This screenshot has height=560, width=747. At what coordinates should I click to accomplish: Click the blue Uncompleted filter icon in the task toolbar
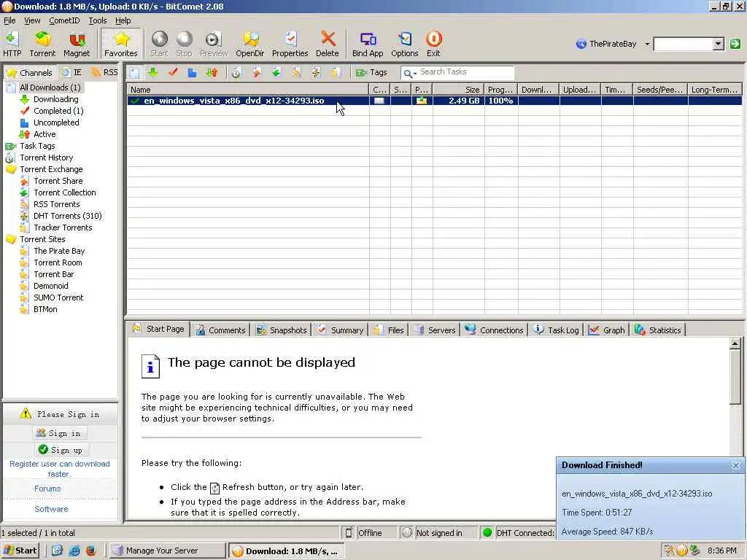(192, 72)
